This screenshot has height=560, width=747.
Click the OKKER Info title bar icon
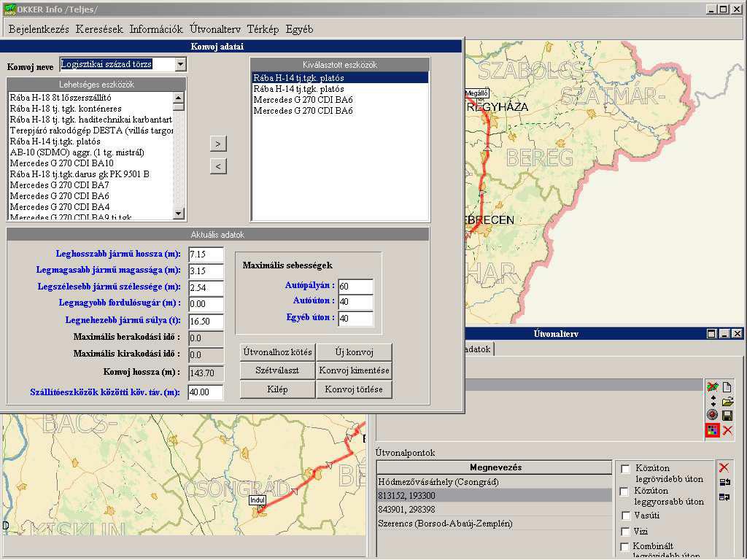(9, 9)
